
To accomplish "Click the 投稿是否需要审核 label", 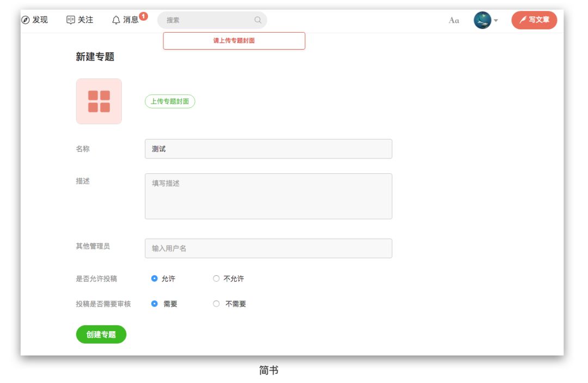I will click(x=103, y=304).
